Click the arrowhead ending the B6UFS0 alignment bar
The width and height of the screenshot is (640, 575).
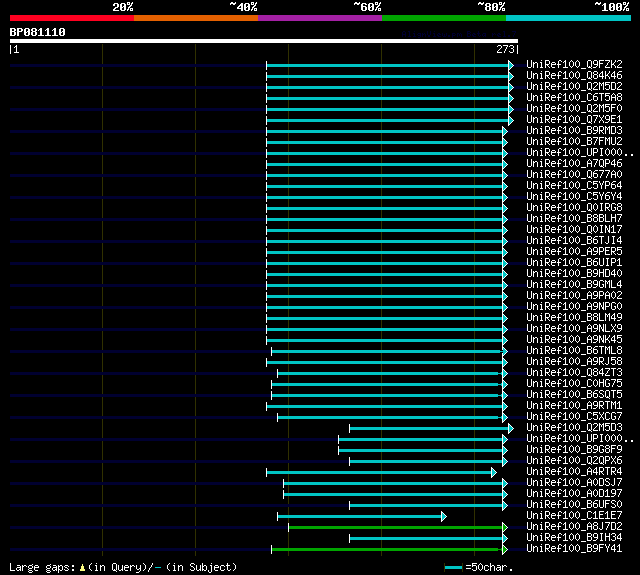click(x=505, y=506)
